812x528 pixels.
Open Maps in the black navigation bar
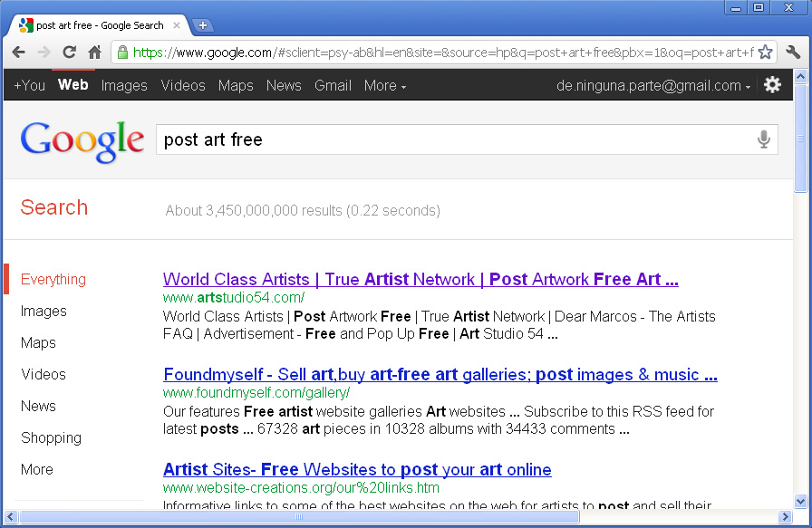(236, 85)
